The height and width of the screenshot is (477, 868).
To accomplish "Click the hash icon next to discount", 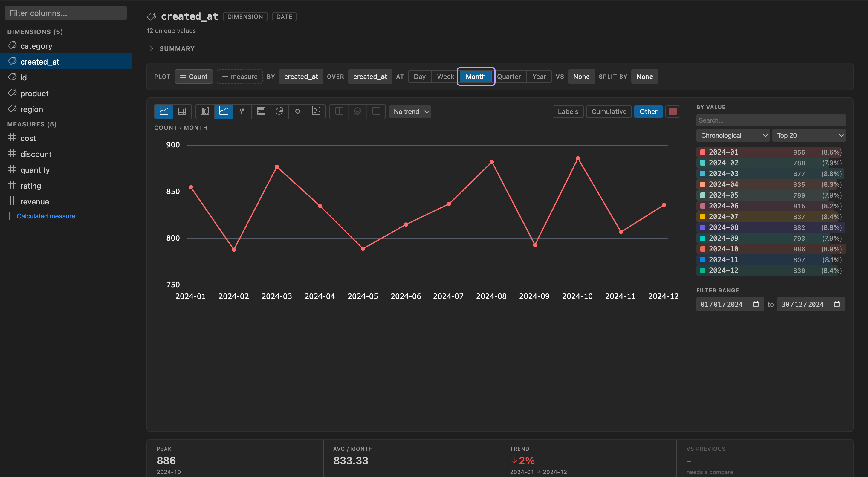I will pos(12,153).
